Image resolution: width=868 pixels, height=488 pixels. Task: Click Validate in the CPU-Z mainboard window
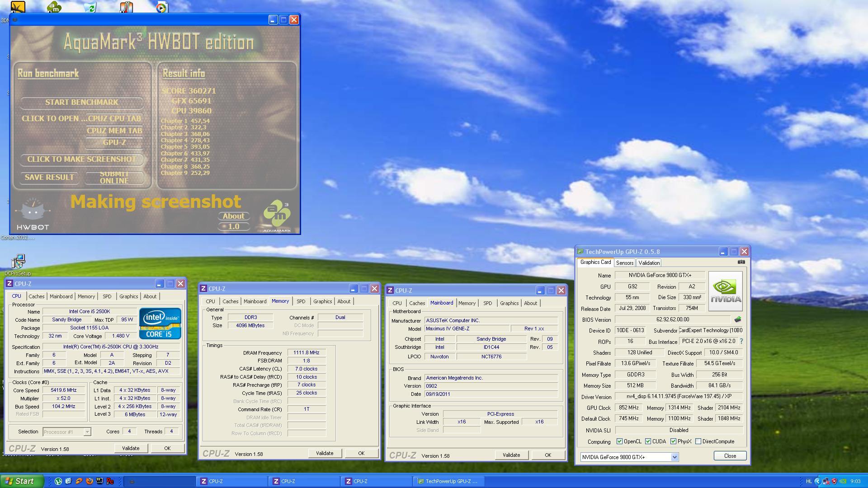click(511, 455)
